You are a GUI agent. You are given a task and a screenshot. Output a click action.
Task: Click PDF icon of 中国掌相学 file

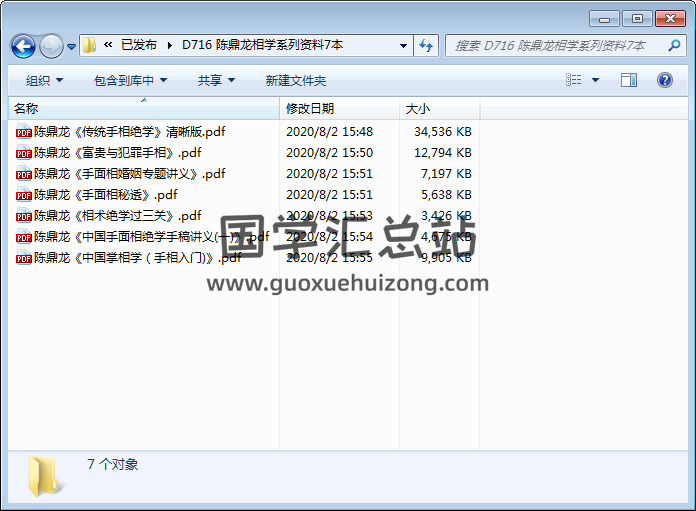point(24,257)
